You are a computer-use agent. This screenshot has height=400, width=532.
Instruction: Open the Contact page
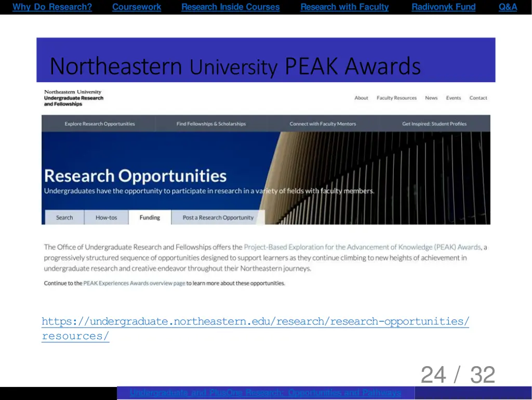click(478, 98)
